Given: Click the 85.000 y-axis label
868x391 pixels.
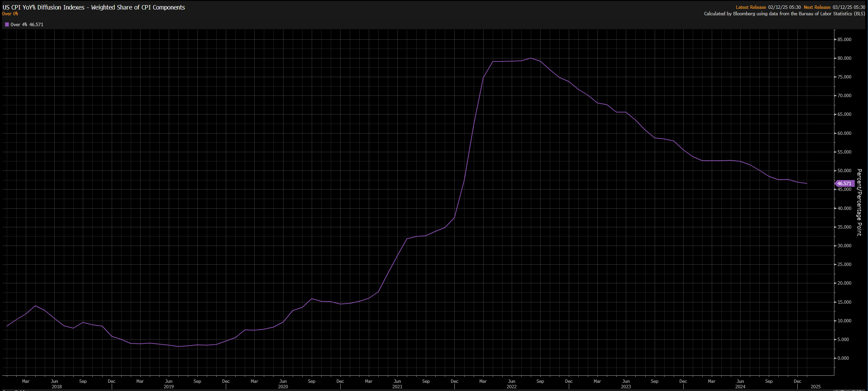Looking at the screenshot, I should [844, 40].
